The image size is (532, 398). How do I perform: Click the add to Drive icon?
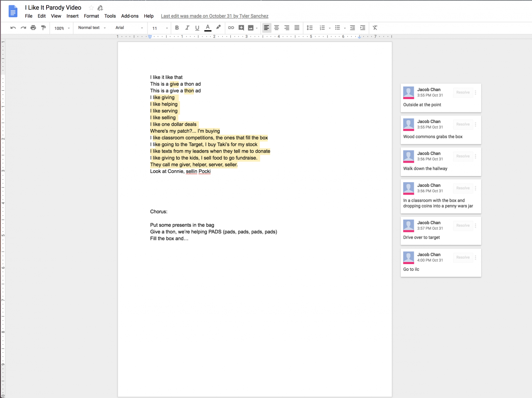pyautogui.click(x=100, y=8)
